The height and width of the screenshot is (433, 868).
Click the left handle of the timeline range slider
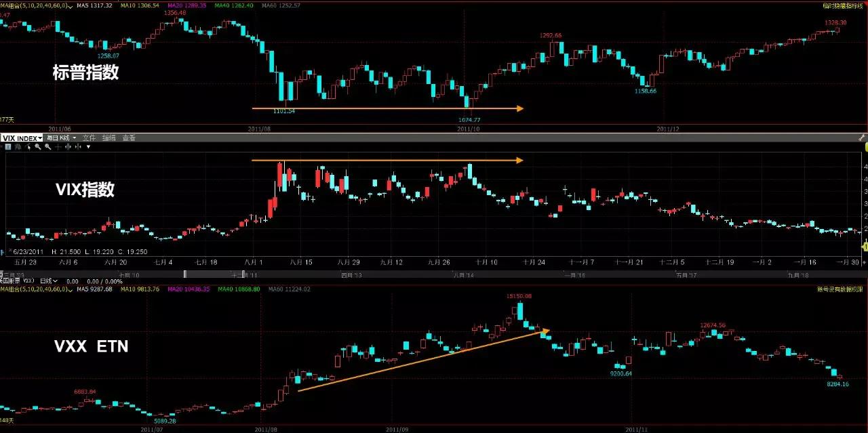pyautogui.click(x=185, y=274)
